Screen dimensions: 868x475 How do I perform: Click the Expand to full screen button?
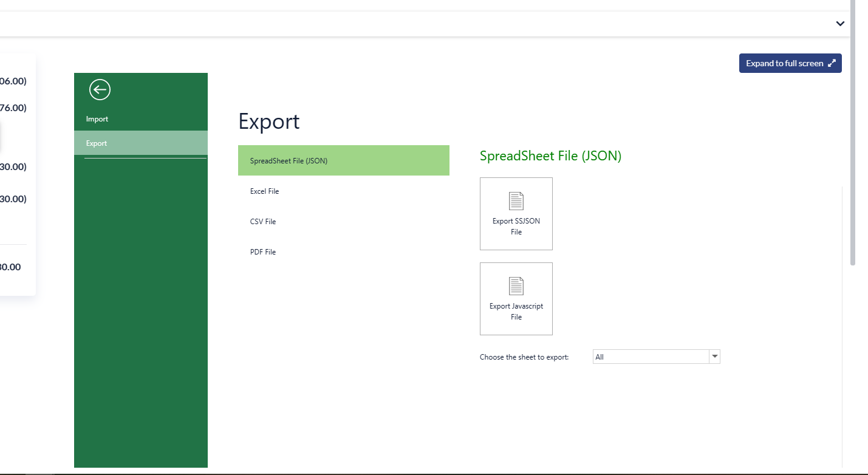coord(790,63)
